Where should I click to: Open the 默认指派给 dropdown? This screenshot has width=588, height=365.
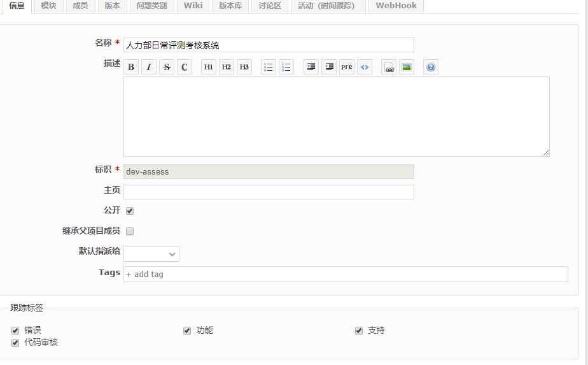click(151, 254)
